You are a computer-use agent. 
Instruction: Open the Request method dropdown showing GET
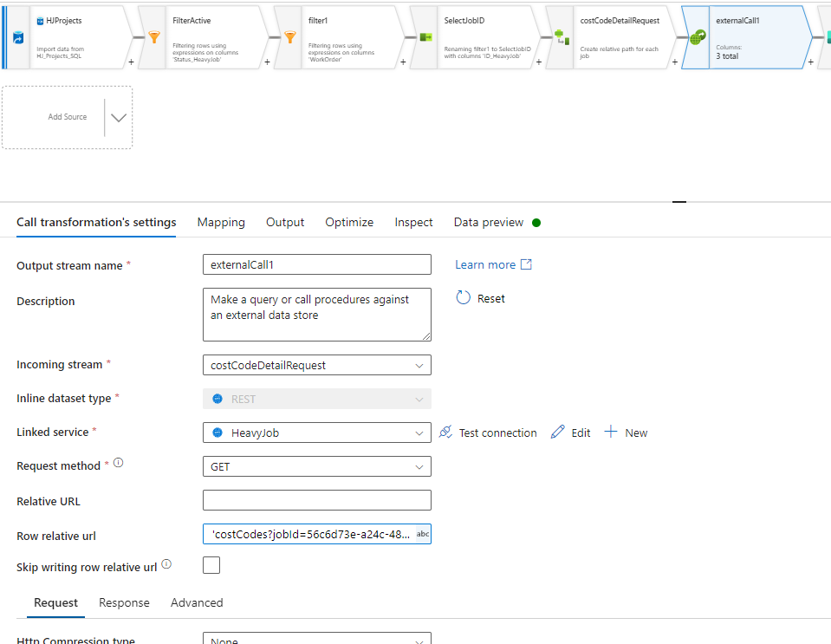click(316, 466)
